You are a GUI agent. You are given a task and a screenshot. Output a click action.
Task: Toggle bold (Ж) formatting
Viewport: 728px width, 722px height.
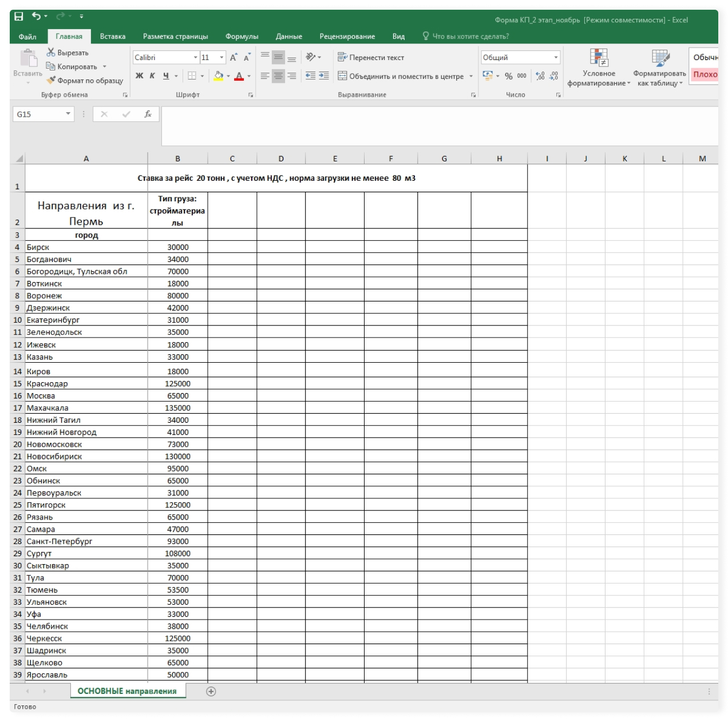point(139,76)
